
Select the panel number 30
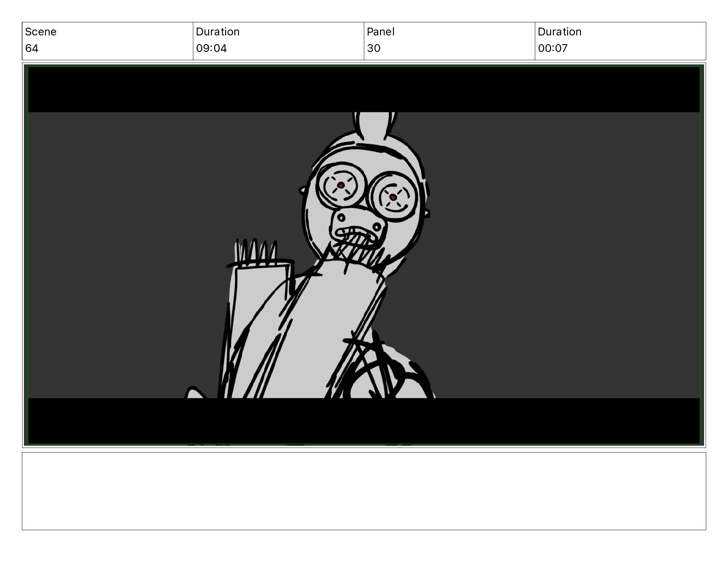coord(374,48)
